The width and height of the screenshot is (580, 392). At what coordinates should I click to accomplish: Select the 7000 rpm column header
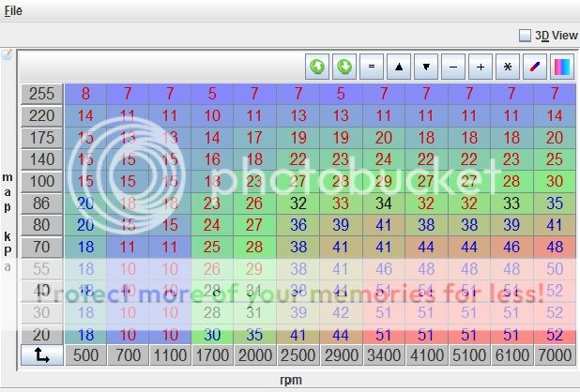pos(554,356)
